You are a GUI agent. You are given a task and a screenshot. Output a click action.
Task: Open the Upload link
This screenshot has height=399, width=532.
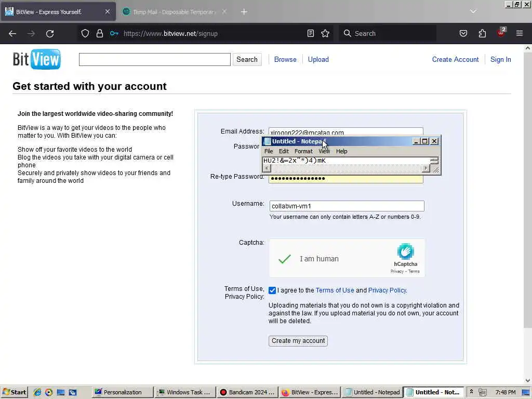[x=318, y=59]
